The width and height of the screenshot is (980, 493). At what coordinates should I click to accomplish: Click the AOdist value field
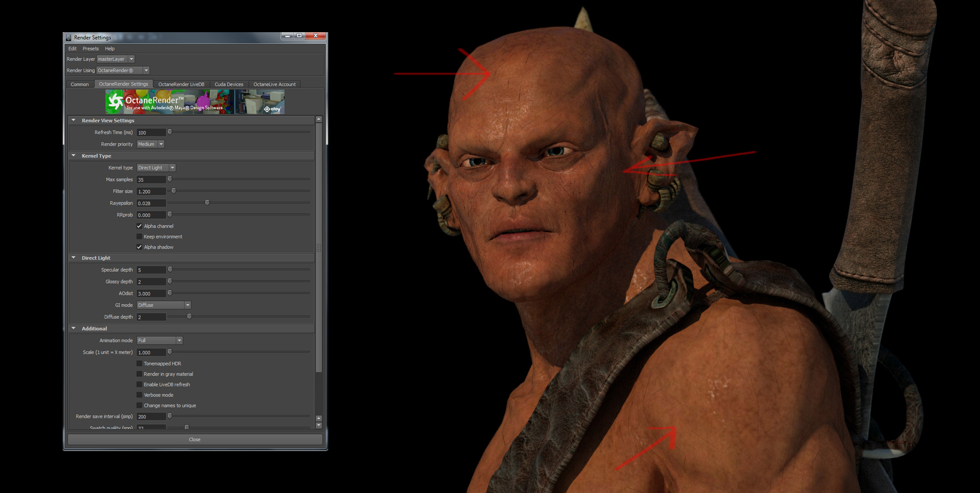(151, 294)
